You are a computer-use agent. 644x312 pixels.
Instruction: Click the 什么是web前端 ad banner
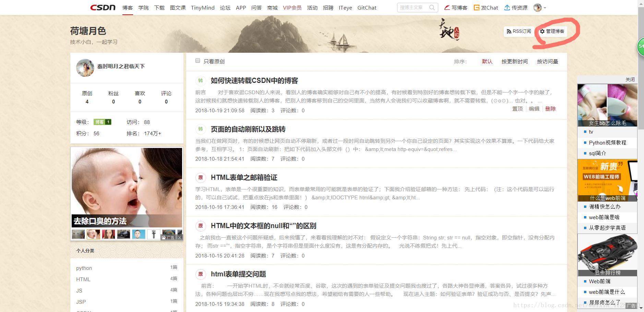(x=607, y=180)
